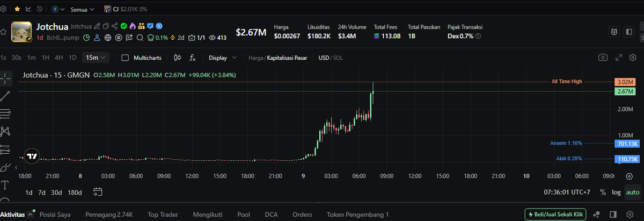Viewport: 644px width, 221px height.
Task: Select the 30s timeframe
Action: pyautogui.click(x=17, y=58)
